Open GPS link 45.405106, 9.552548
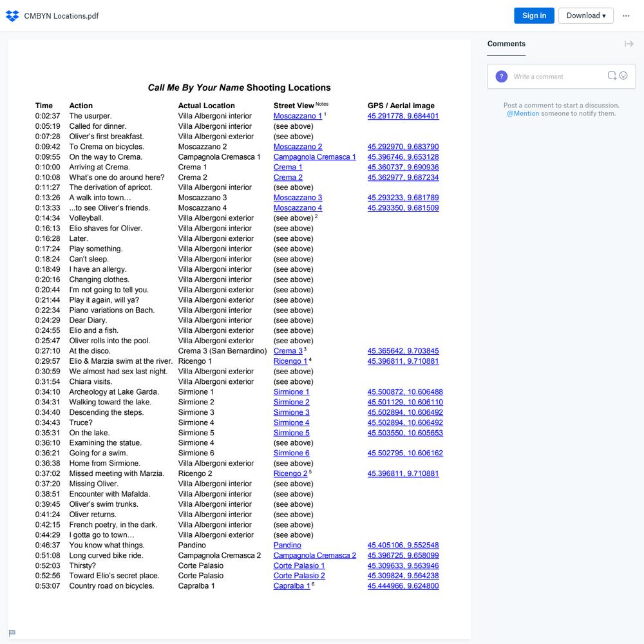The width and height of the screenshot is (644, 644). coord(403,545)
